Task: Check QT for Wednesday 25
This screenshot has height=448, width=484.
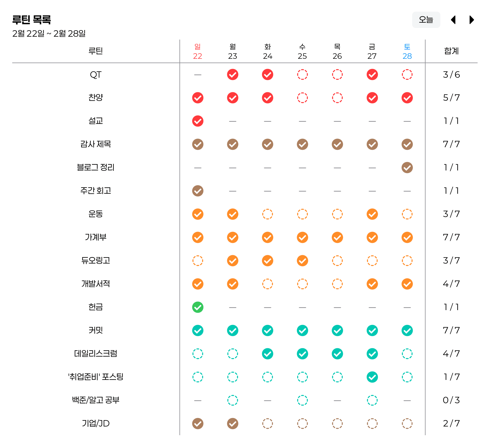Action: [302, 74]
